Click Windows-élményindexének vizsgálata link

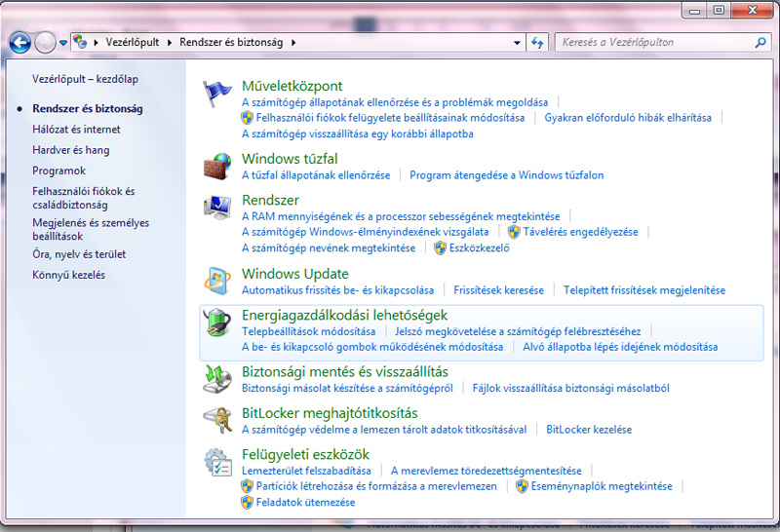coord(365,232)
